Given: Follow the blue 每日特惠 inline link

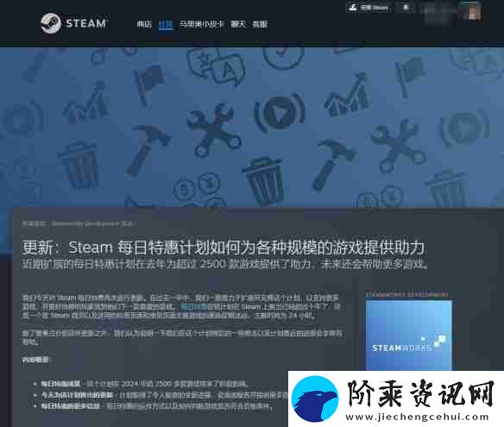Looking at the screenshot, I should [x=193, y=306].
